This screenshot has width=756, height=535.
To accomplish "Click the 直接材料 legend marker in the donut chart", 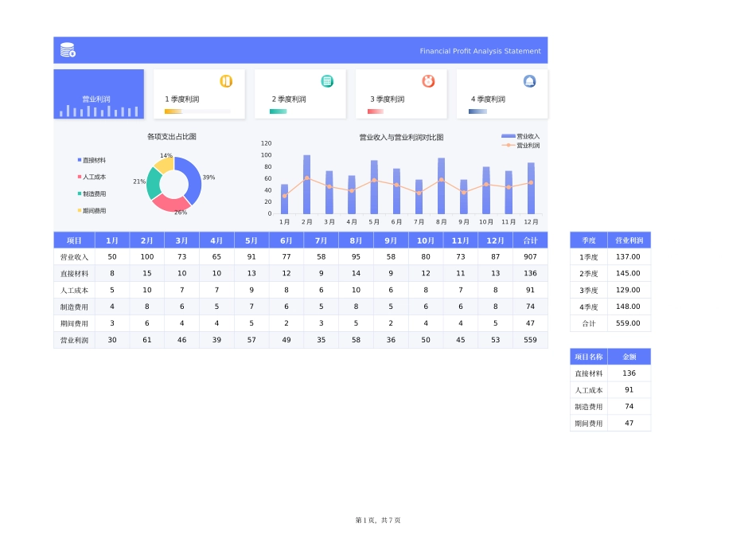I will 79,160.
